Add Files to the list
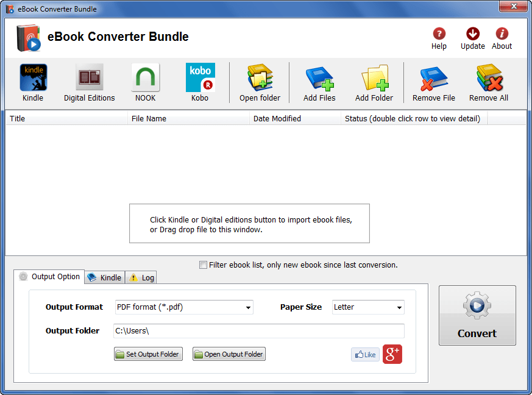This screenshot has height=395, width=532. tap(319, 82)
